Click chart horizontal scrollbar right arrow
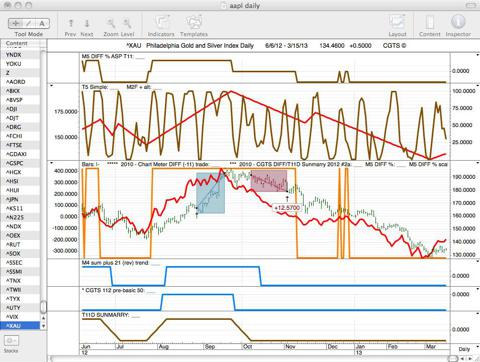This screenshot has height=362, width=480. point(470,359)
